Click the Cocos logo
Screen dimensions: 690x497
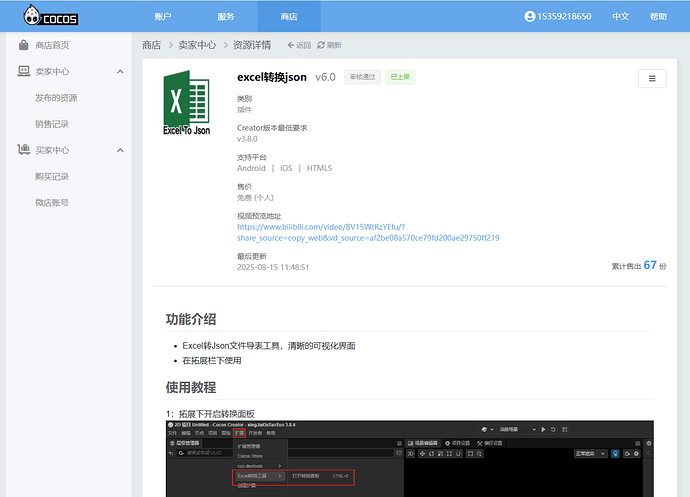tap(51, 15)
